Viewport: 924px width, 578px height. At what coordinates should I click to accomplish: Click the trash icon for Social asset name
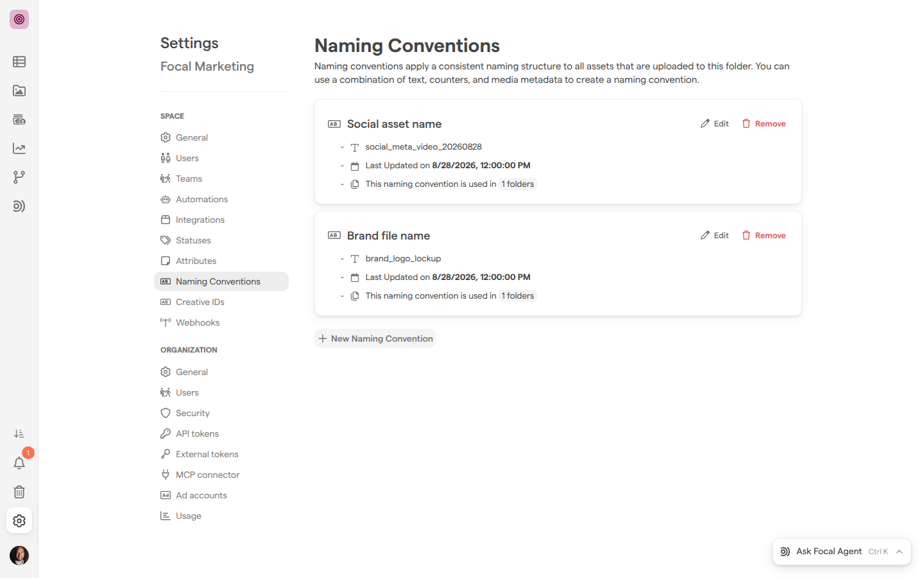coord(746,123)
